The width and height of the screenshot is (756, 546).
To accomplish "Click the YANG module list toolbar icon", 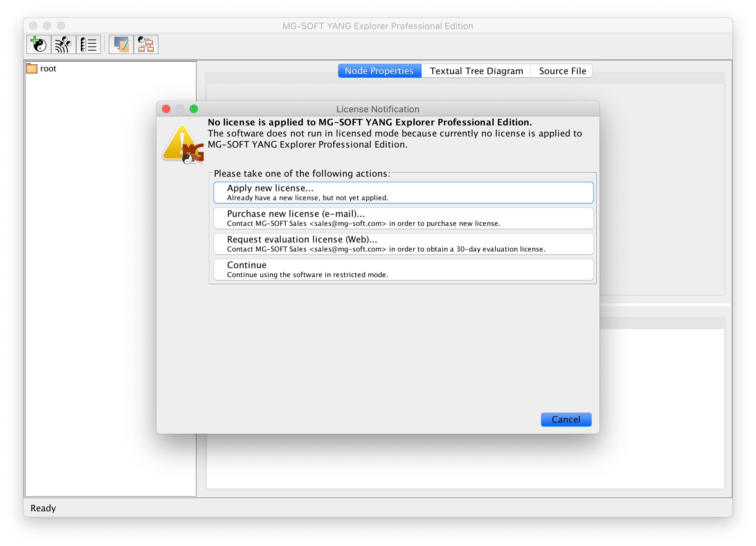I will (88, 44).
